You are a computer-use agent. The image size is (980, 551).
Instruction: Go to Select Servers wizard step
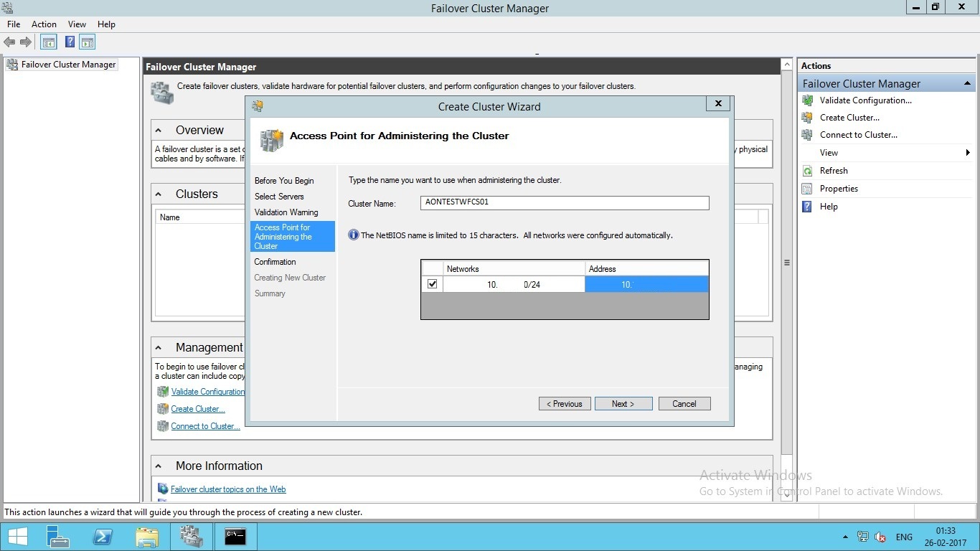279,197
